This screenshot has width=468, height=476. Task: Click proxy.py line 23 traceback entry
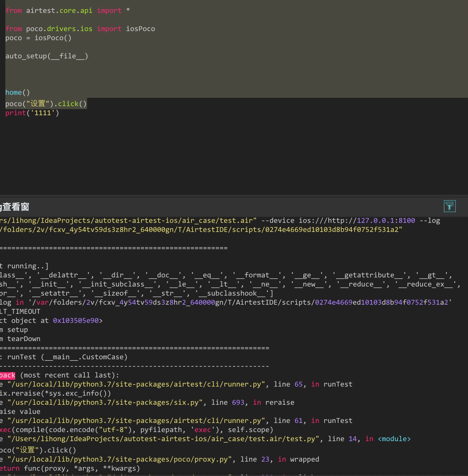[159, 459]
